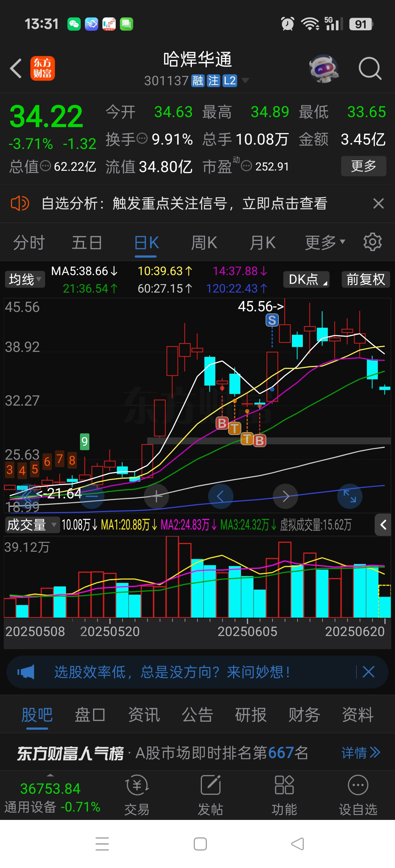The width and height of the screenshot is (395, 868).
Task: Open the 资料 tab
Action: point(358,715)
